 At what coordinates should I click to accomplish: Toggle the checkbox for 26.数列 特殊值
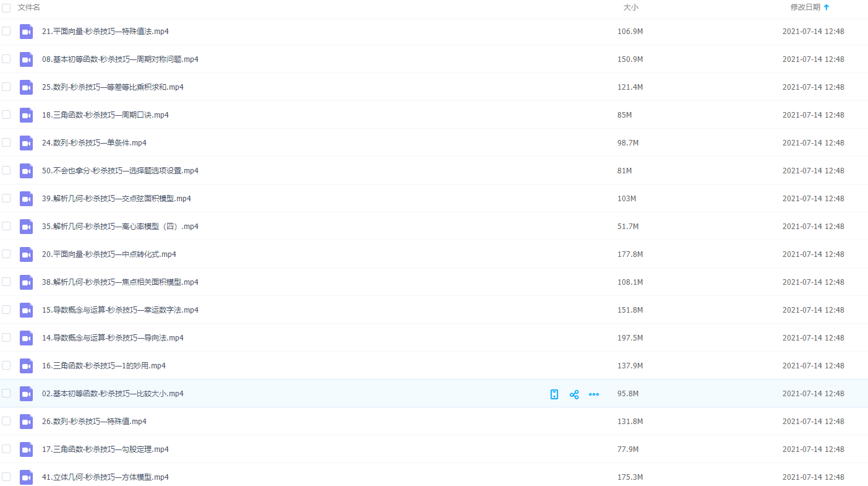coord(6,421)
